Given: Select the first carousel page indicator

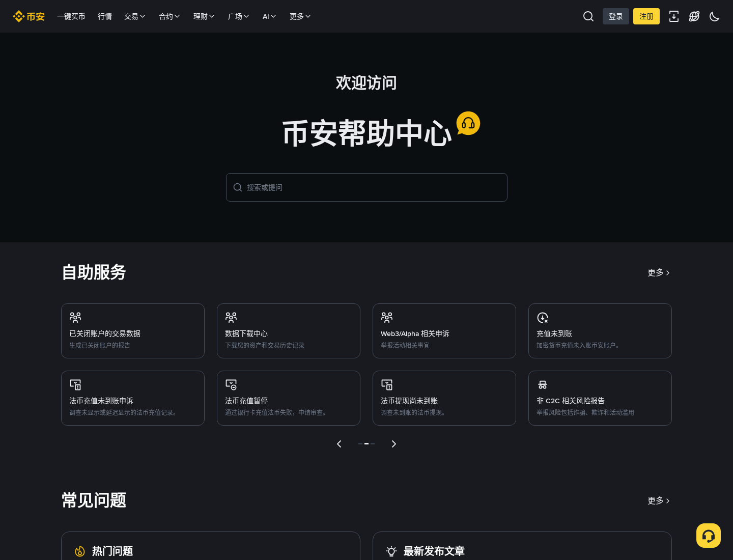Looking at the screenshot, I should 360,444.
